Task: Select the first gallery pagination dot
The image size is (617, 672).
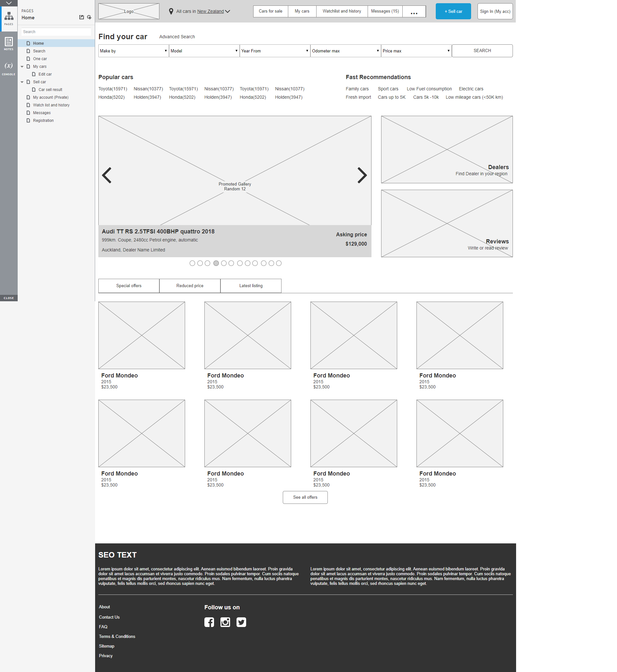Action: click(x=192, y=263)
